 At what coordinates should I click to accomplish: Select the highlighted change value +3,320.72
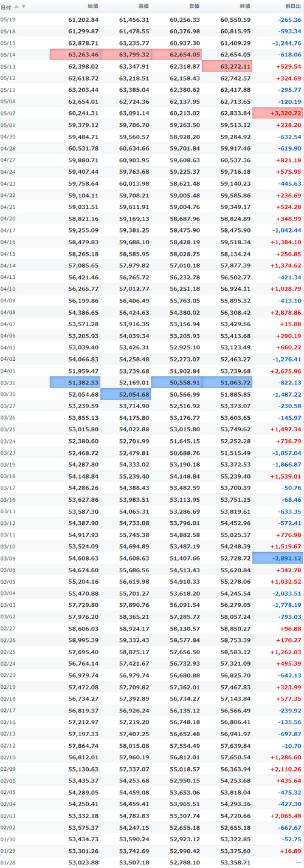pyautogui.click(x=277, y=113)
